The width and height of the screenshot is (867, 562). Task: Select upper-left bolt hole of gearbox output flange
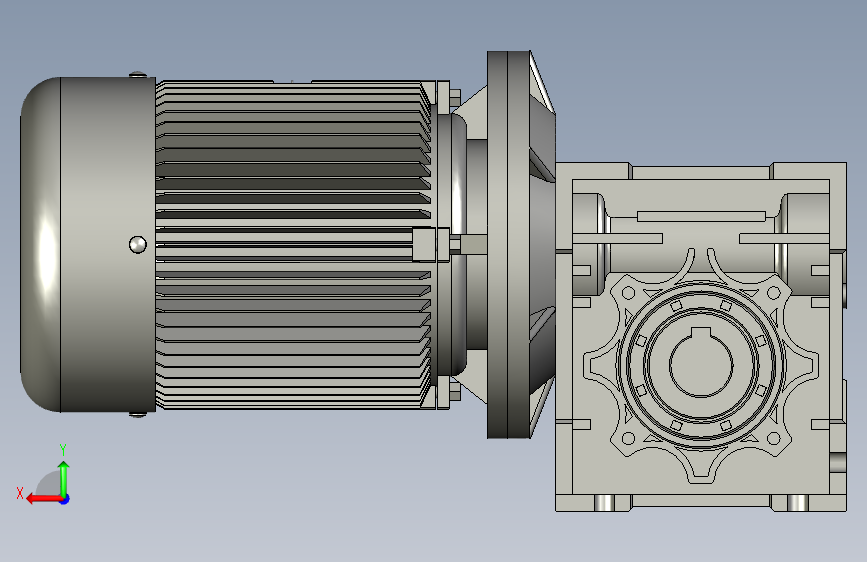pyautogui.click(x=629, y=293)
